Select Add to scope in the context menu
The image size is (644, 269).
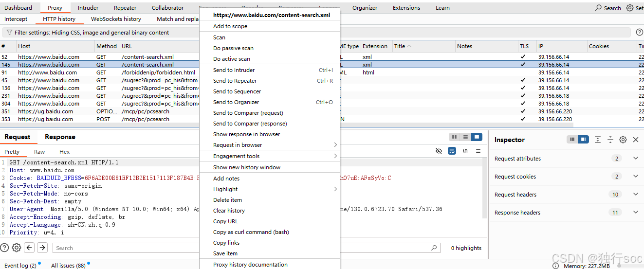pos(269,26)
